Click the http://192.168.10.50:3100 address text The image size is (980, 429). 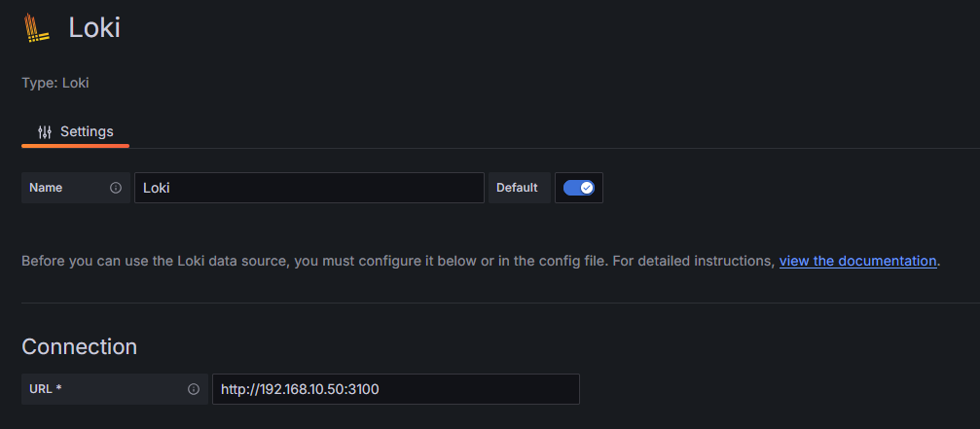[x=300, y=389]
